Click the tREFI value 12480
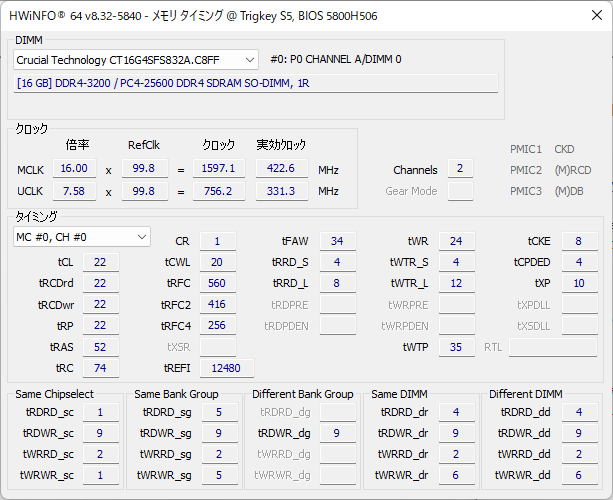 [x=227, y=368]
